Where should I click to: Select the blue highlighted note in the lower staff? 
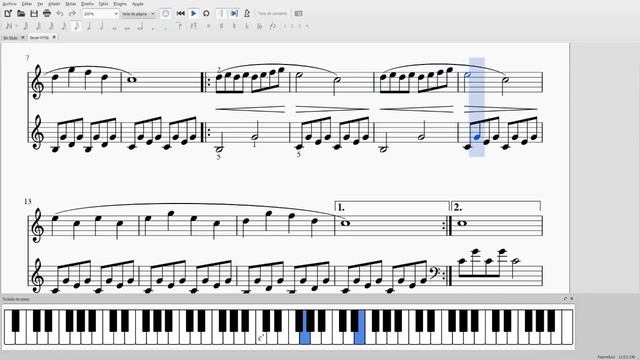coord(476,138)
